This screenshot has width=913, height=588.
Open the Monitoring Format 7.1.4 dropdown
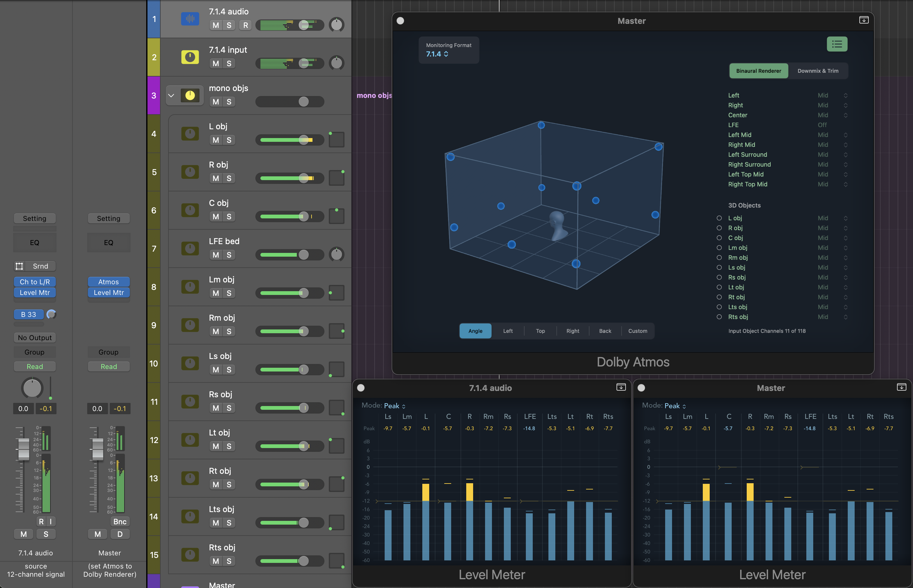click(x=437, y=54)
